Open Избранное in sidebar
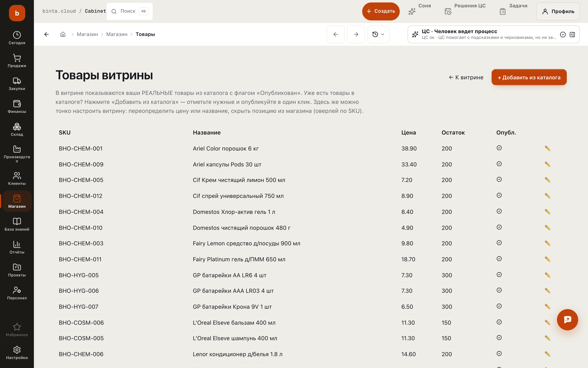 tap(17, 330)
